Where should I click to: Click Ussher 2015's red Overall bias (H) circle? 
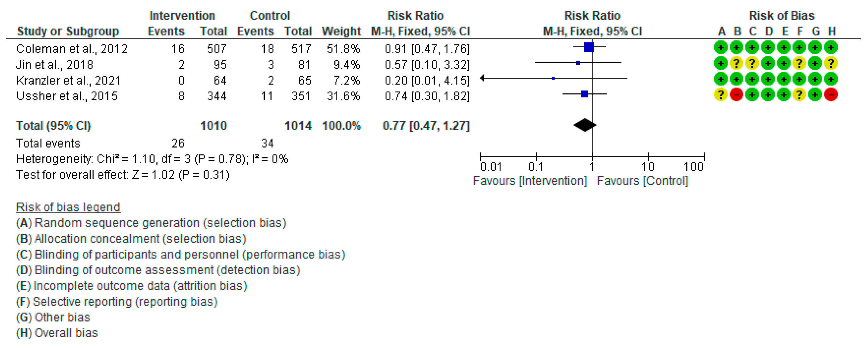click(x=831, y=95)
